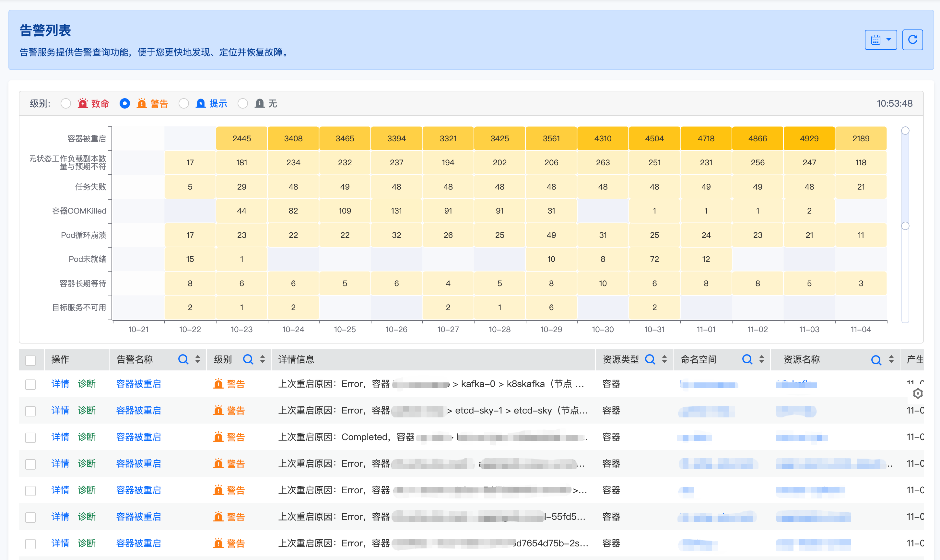Click the 资源名称 column search icon
The image size is (940, 560).
click(x=876, y=360)
